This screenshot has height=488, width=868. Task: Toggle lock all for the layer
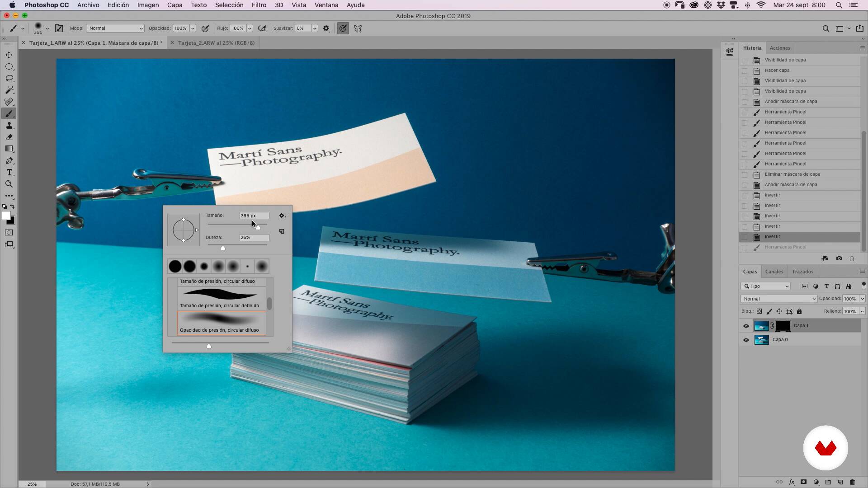[799, 311]
